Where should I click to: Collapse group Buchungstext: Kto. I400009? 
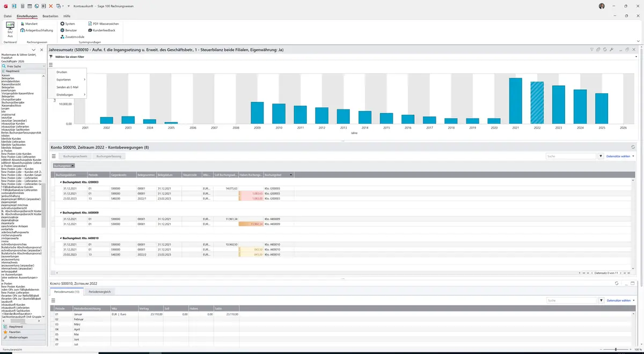pos(61,212)
